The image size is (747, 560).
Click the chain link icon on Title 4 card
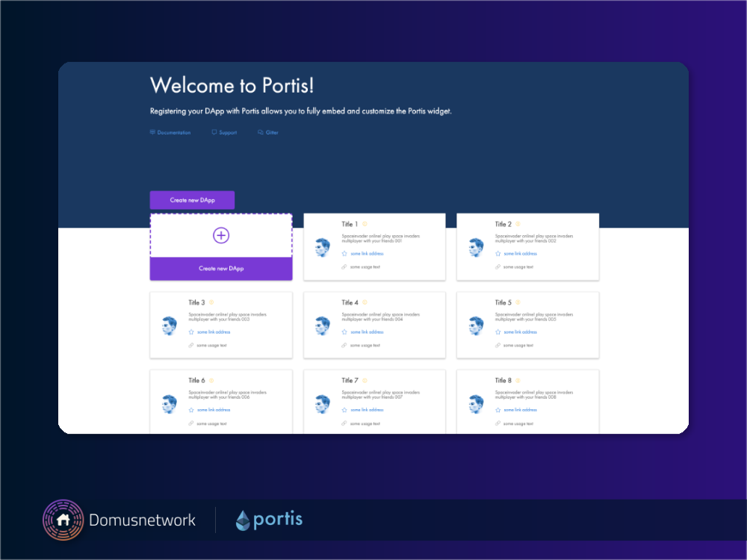344,345
